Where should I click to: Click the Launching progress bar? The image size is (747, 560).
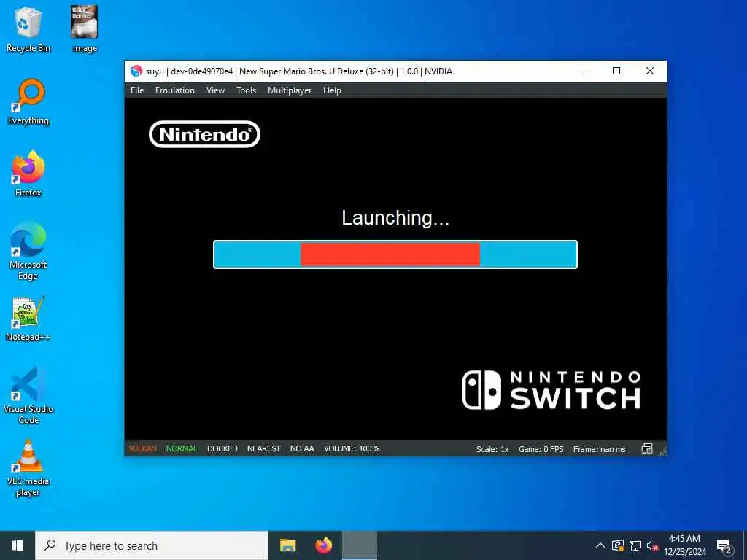click(x=395, y=254)
